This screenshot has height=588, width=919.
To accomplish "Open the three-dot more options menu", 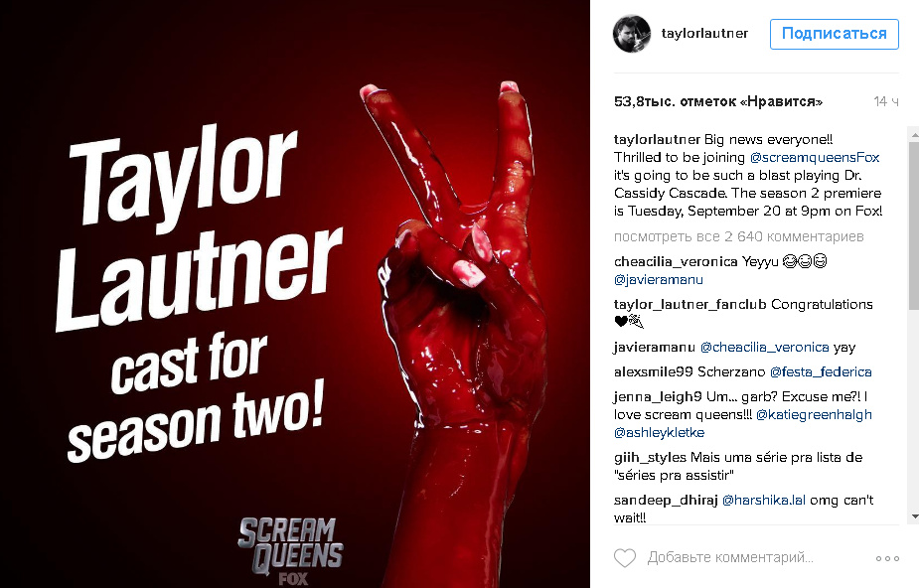I will click(x=887, y=558).
